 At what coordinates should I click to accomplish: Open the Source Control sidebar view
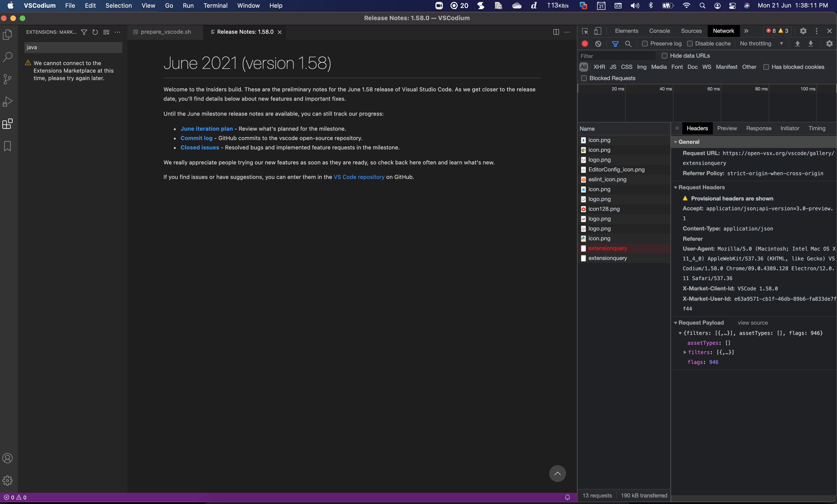7,79
